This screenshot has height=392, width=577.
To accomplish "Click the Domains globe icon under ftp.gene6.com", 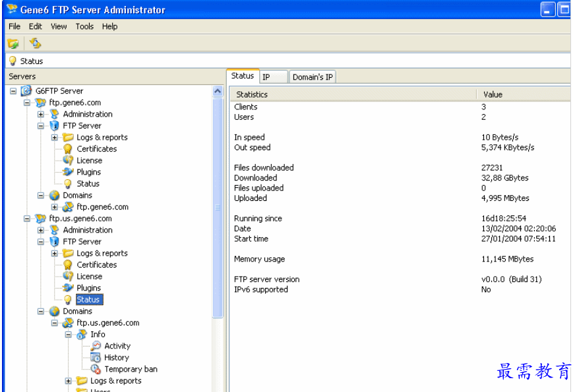I will click(55, 195).
